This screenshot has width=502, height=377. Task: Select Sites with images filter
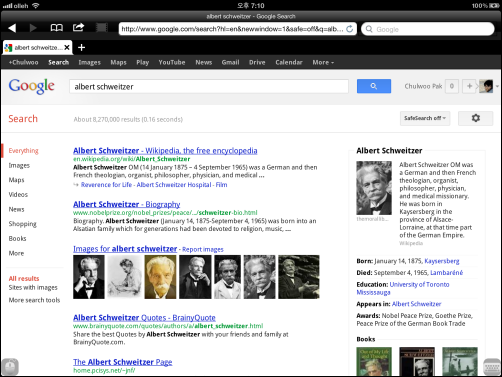(33, 287)
